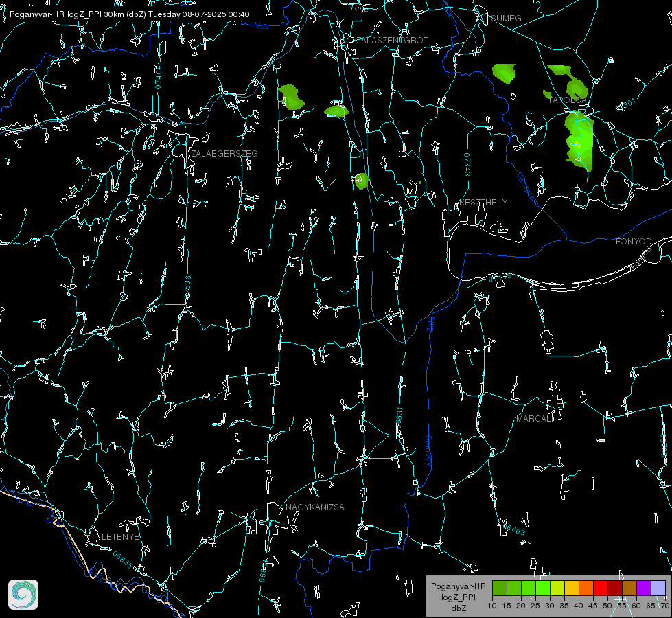Click the legend unit label dbZ

(x=459, y=608)
